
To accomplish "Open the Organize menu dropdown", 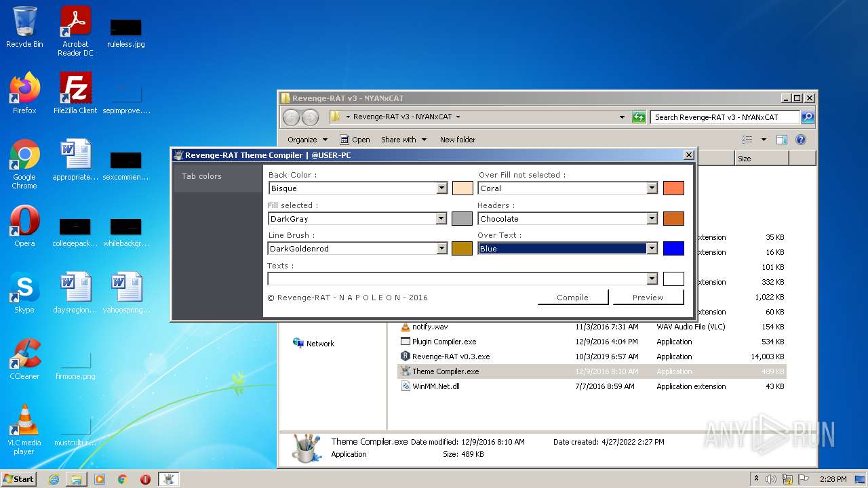I will pos(307,140).
